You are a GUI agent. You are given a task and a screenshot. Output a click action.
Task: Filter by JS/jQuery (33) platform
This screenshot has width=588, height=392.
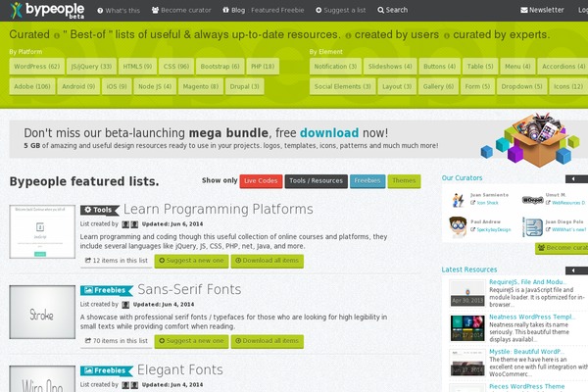(x=91, y=67)
